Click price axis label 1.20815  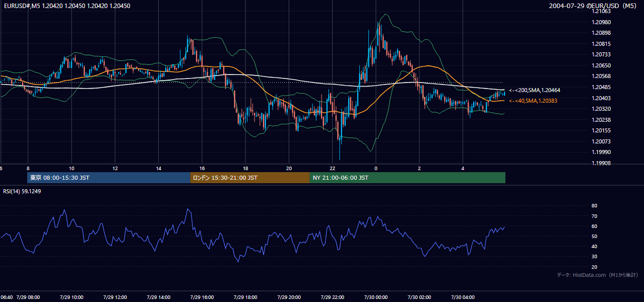(x=601, y=44)
